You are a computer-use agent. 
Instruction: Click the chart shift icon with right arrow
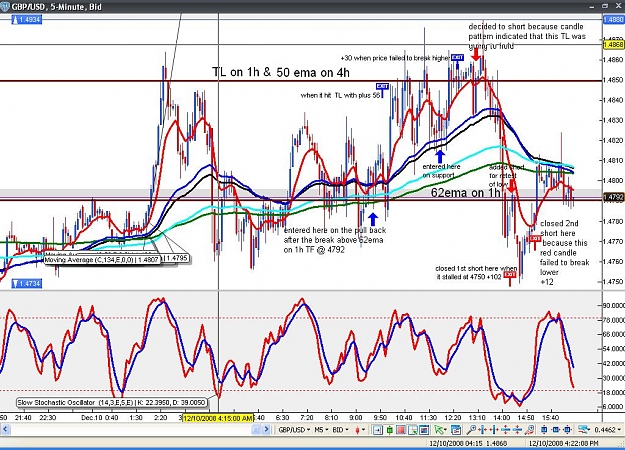(377, 430)
